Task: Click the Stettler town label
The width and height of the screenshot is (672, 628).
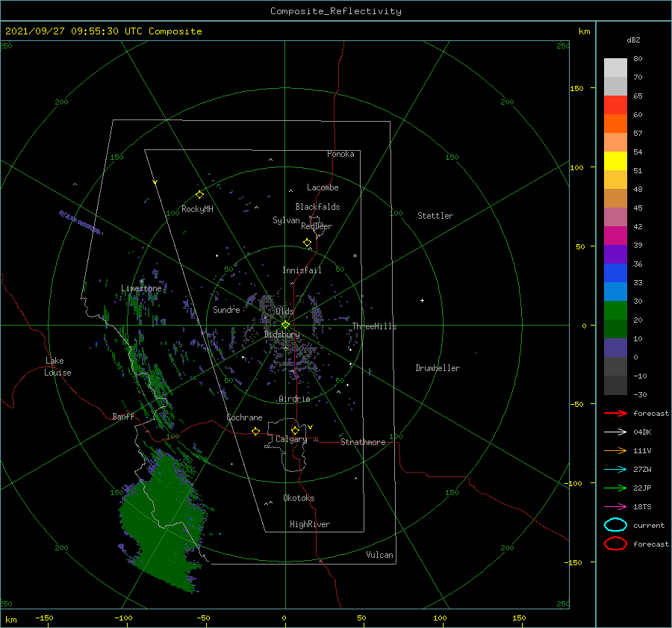Action: pos(435,216)
